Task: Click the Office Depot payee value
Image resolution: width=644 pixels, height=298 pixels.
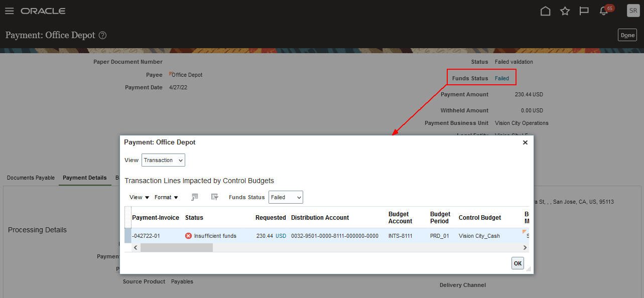Action: coord(187,75)
